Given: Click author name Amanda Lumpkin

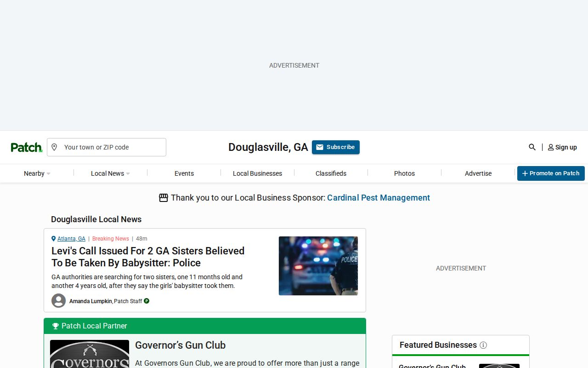Looking at the screenshot, I should coord(90,301).
